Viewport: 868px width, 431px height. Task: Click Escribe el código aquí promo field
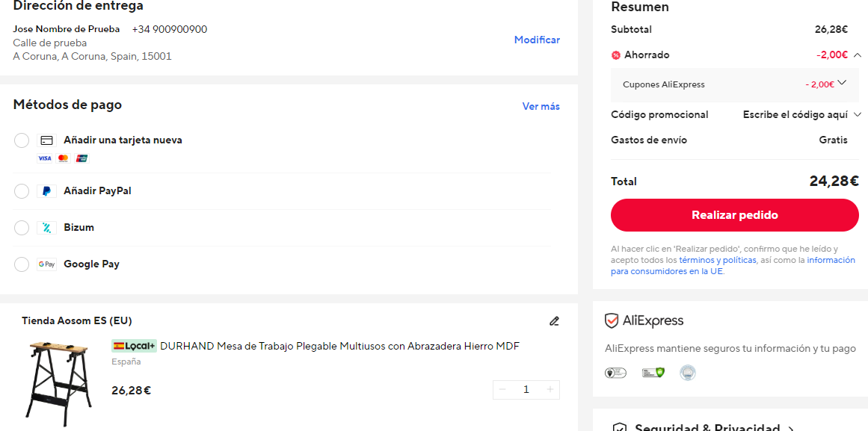coord(795,114)
